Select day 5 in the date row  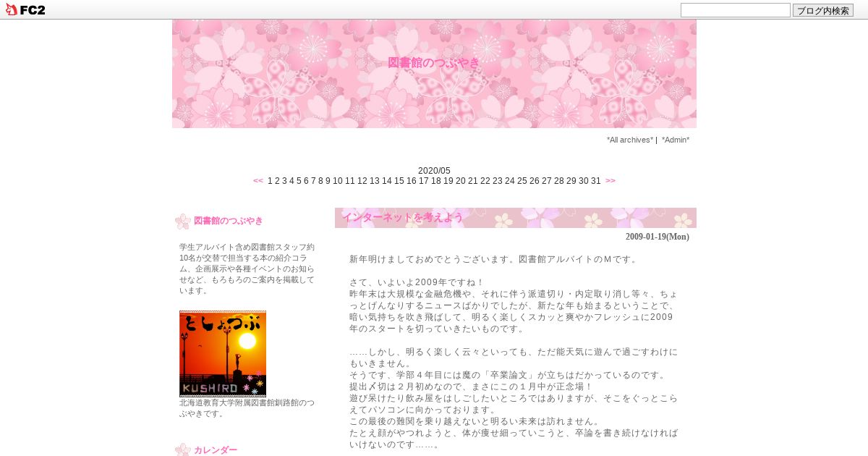click(299, 181)
